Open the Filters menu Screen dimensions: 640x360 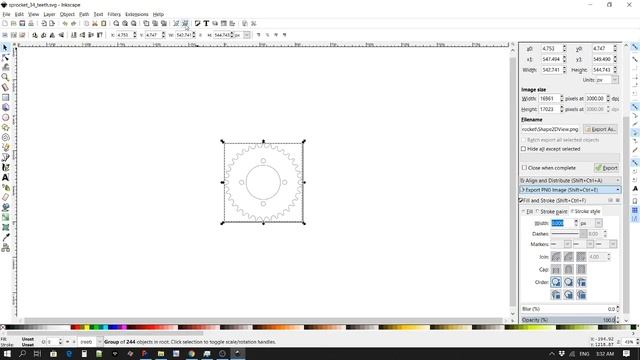[x=114, y=14]
